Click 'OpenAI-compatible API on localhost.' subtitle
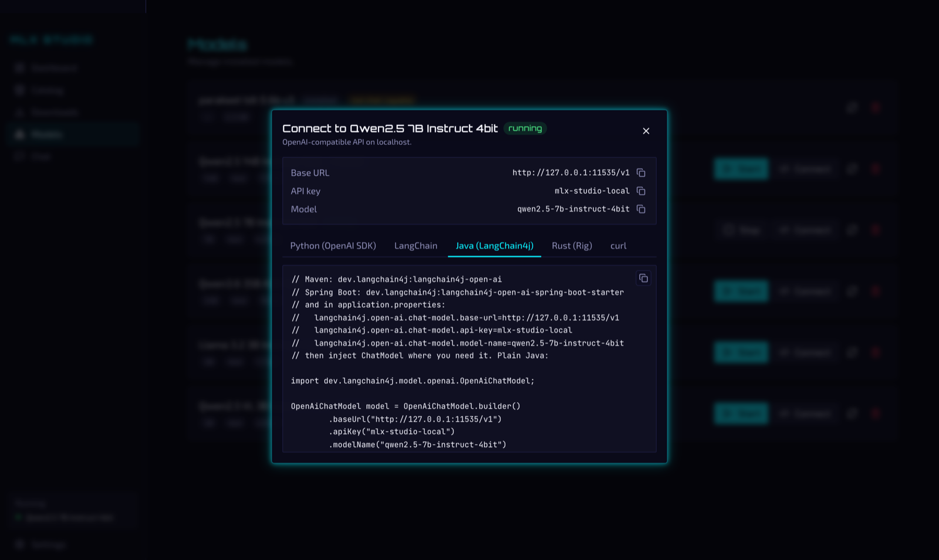939x560 pixels. [x=347, y=142]
